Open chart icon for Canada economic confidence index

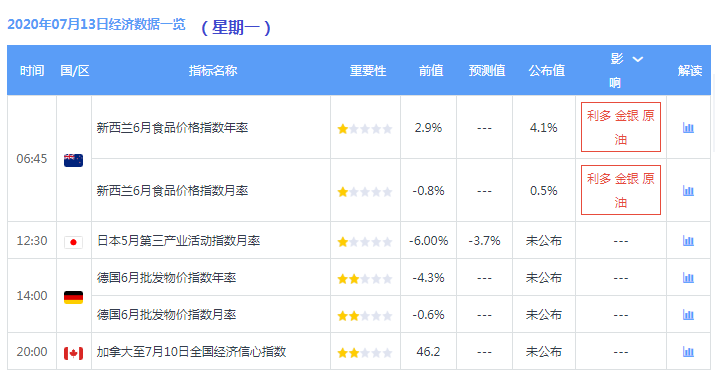(688, 352)
